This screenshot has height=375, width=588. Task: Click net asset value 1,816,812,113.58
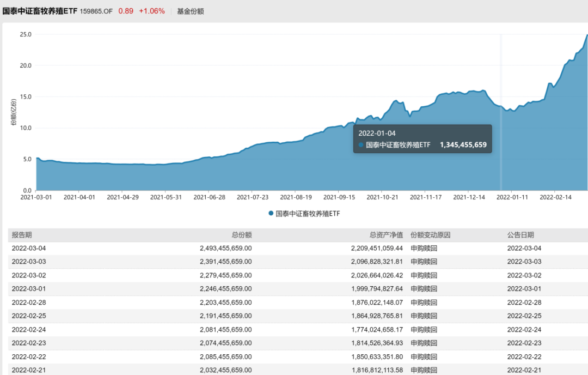tap(377, 370)
